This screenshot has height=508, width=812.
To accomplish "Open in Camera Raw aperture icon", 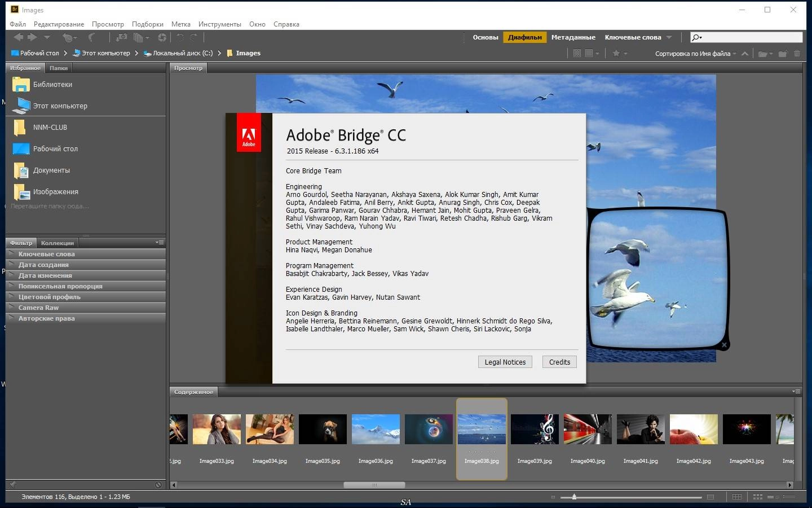I will coord(162,37).
